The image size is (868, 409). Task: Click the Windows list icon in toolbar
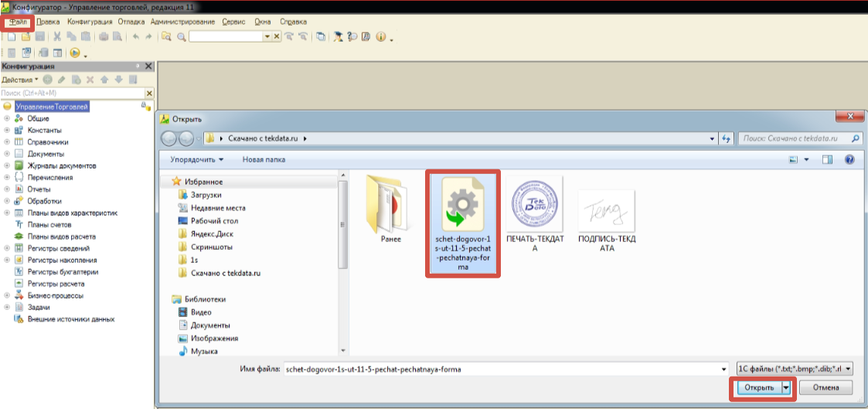pos(321,36)
